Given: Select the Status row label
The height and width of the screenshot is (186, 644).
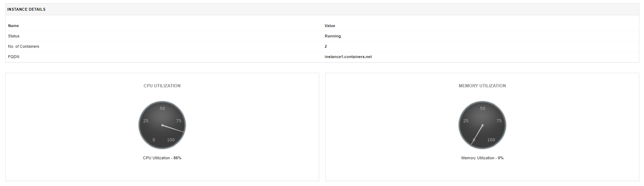Looking at the screenshot, I should (x=14, y=36).
